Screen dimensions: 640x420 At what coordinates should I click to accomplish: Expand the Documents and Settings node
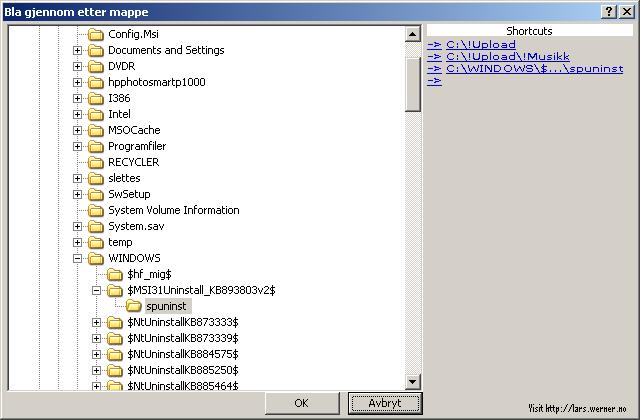[x=77, y=50]
